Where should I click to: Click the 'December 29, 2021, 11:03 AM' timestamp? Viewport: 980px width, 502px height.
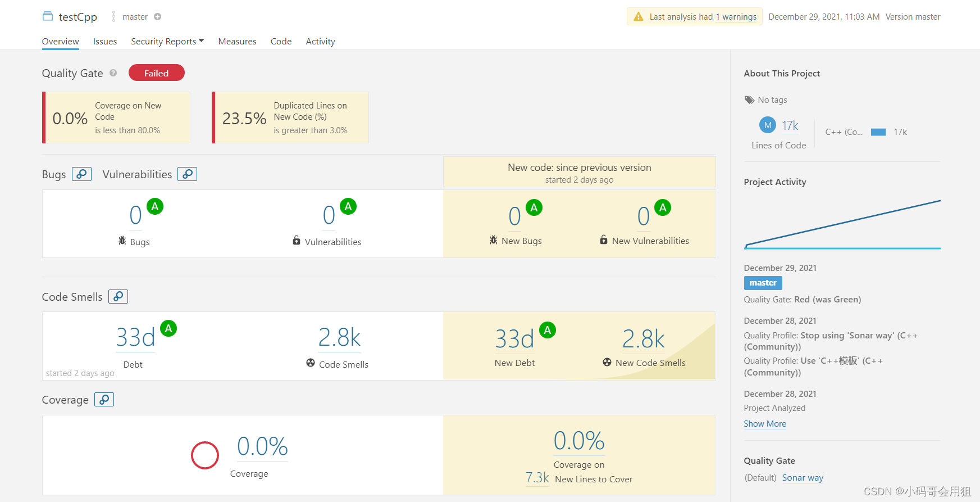coord(824,17)
